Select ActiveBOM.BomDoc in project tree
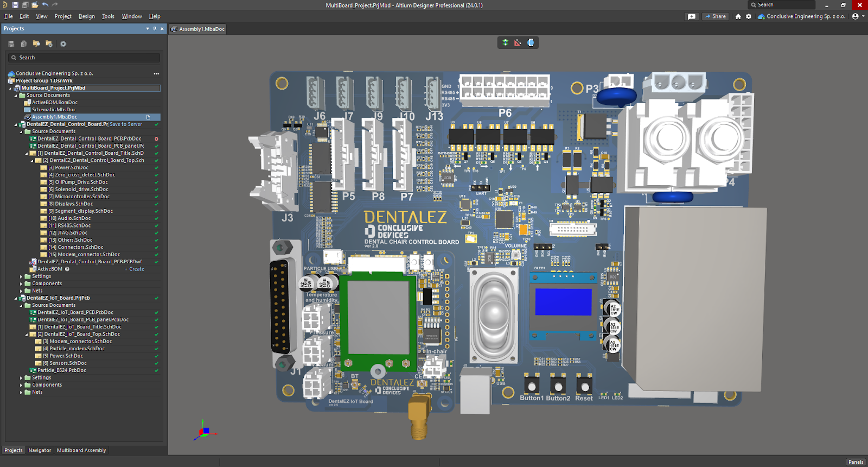Image resolution: width=868 pixels, height=467 pixels. 54,102
